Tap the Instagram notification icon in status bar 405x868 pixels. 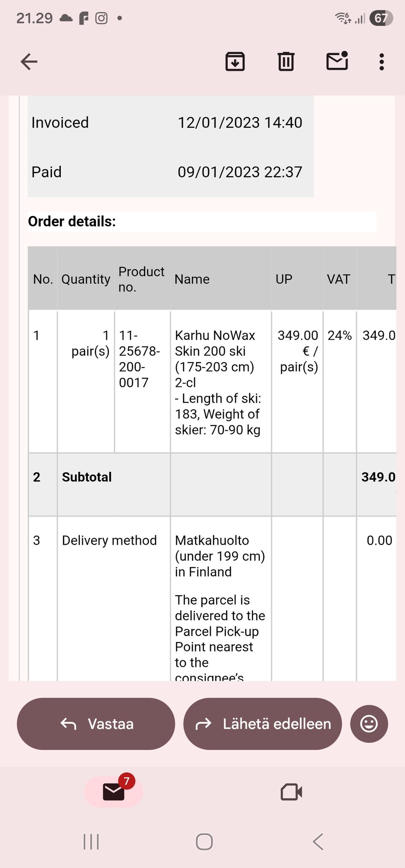click(101, 18)
